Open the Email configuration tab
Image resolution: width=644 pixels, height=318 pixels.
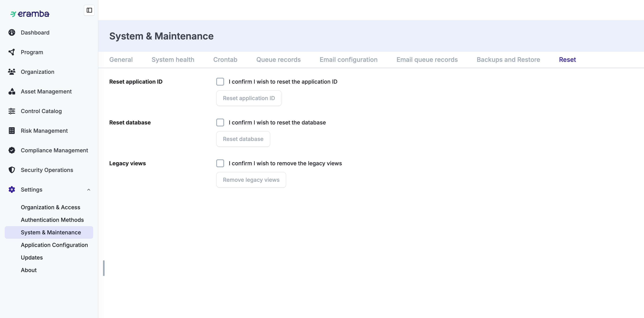click(348, 60)
